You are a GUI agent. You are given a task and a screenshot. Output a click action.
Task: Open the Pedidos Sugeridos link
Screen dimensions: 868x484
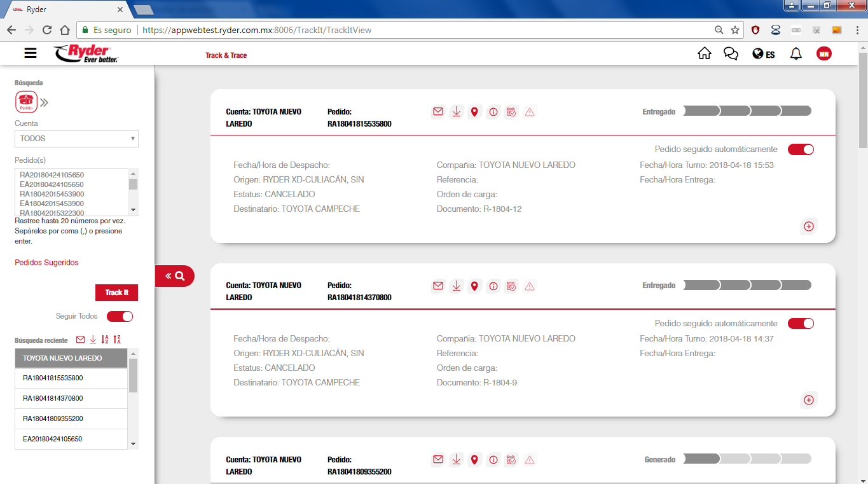[46, 263]
